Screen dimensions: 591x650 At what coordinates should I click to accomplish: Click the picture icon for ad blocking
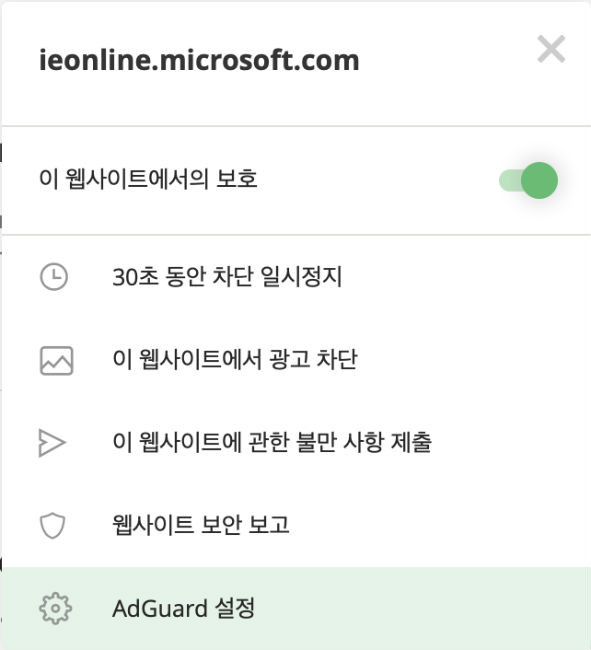[x=56, y=360]
